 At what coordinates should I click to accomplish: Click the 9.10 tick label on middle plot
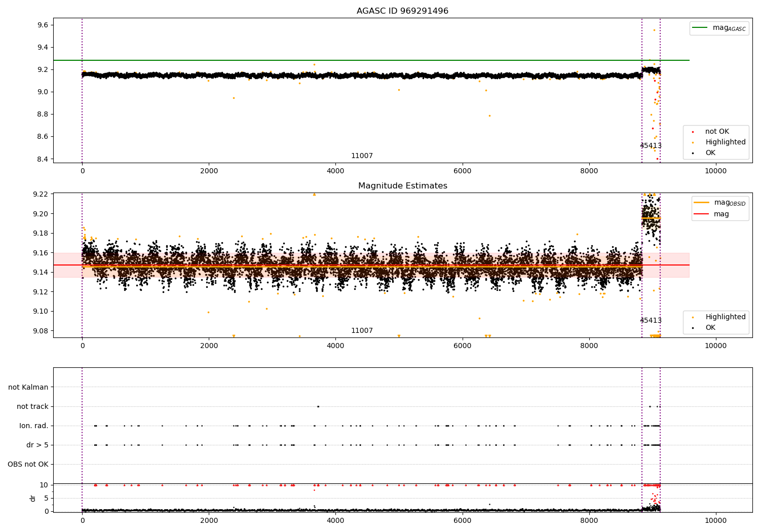coord(41,312)
